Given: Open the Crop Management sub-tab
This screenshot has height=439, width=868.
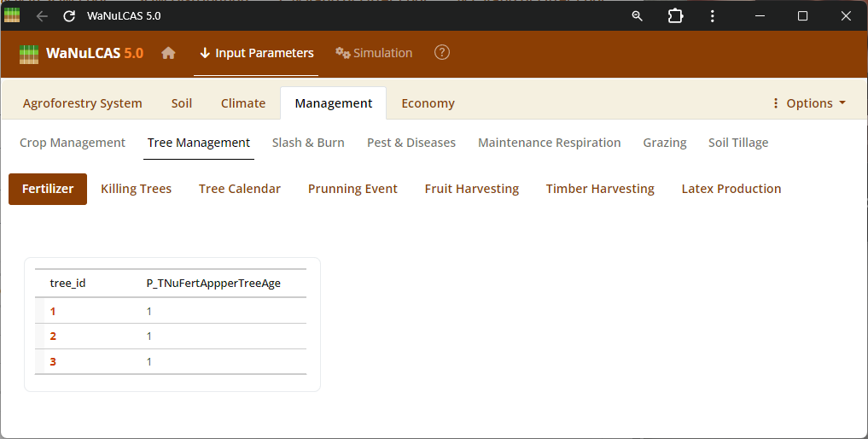Looking at the screenshot, I should (73, 143).
